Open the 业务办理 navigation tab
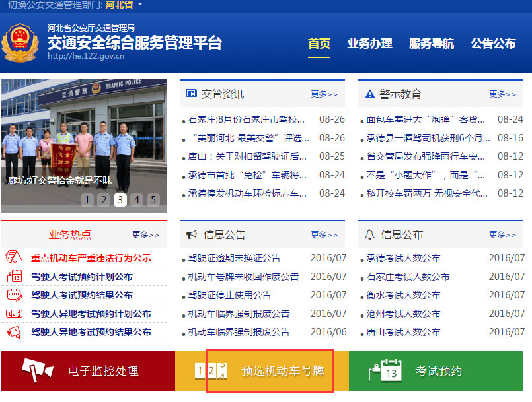Image resolution: width=532 pixels, height=402 pixels. (x=369, y=44)
